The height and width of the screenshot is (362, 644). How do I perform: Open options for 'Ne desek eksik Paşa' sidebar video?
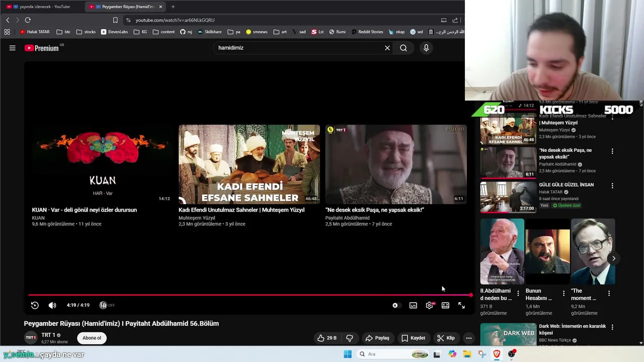pos(612,151)
